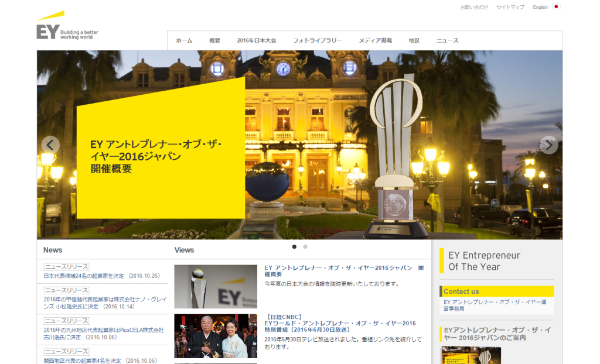Open the 地区 menu item
This screenshot has height=364, width=600.
[x=414, y=40]
